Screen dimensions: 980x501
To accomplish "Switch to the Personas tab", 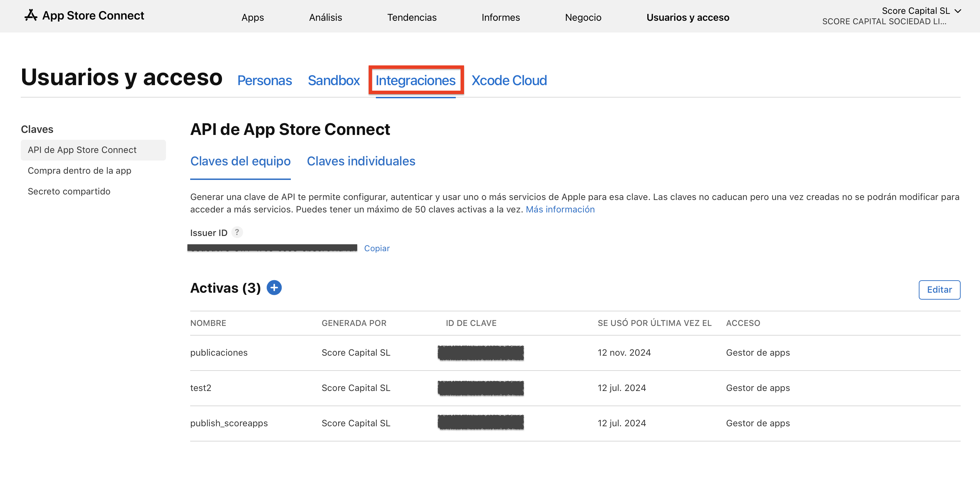I will point(265,80).
